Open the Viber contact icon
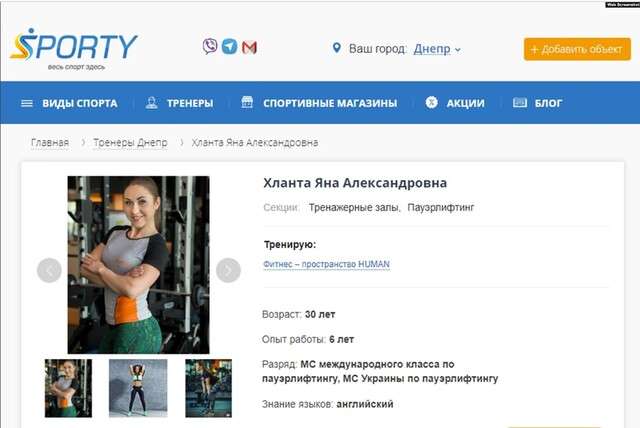 pyautogui.click(x=210, y=47)
